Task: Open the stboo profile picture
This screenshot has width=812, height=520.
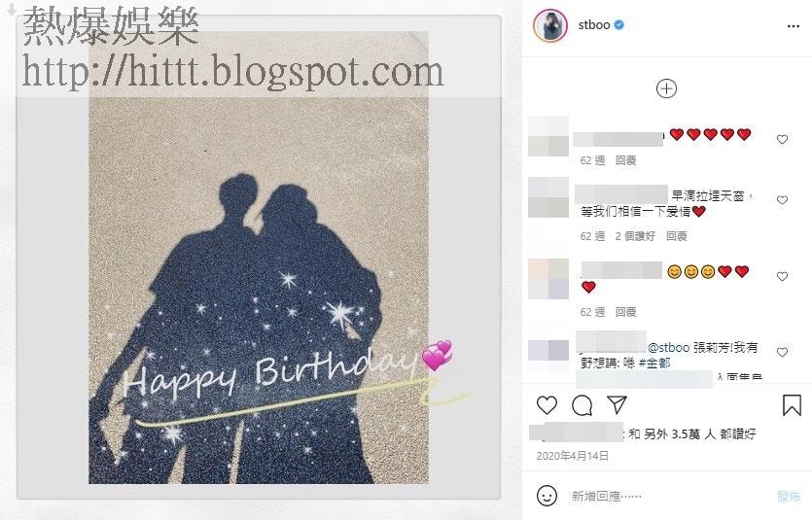Action: tap(550, 25)
